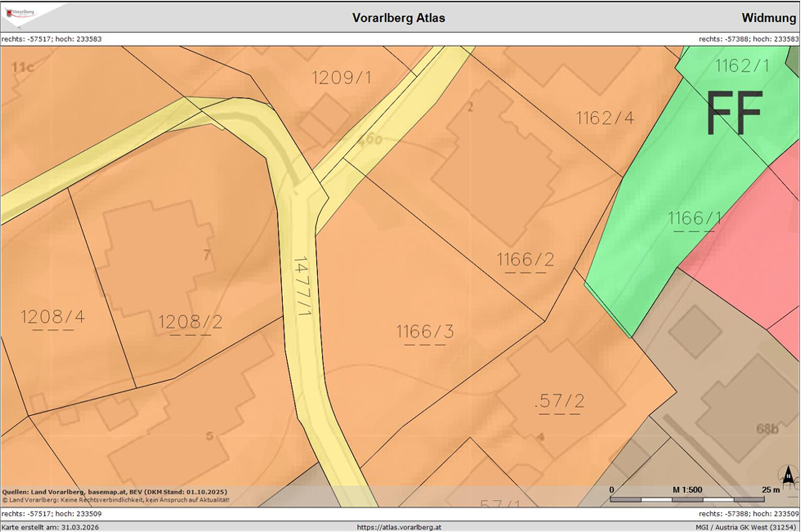Click the Vorarlberg Atlas title
This screenshot has width=801, height=532.
tap(399, 18)
